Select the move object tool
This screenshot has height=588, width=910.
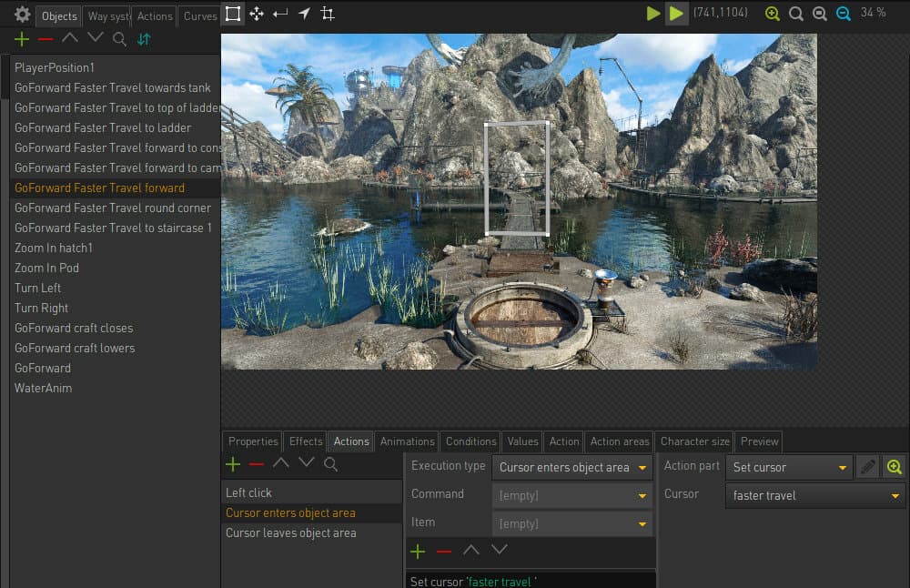pos(257,14)
